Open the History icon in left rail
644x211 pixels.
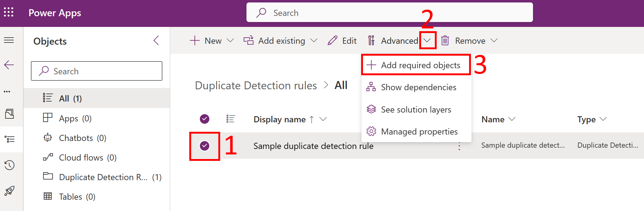[x=9, y=165]
